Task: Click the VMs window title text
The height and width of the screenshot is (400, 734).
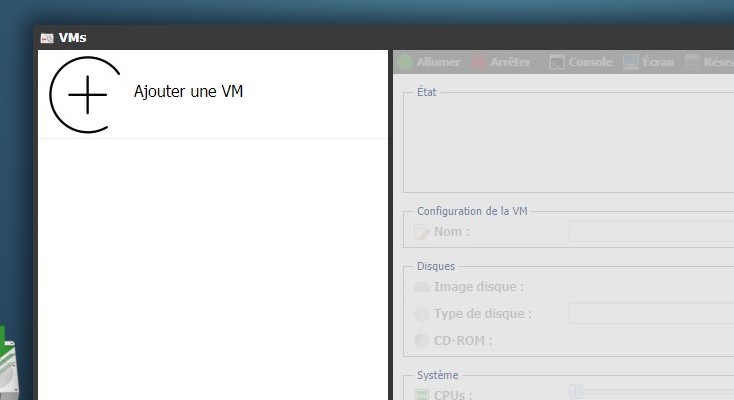Action: 73,37
